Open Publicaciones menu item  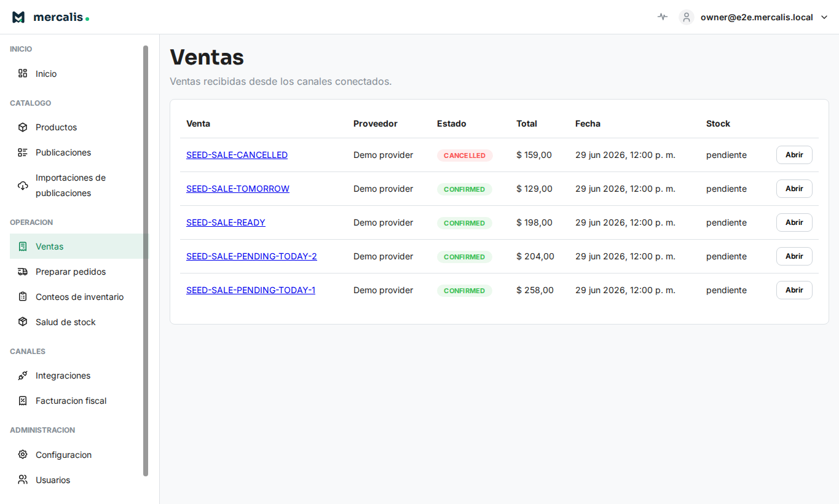pos(79,152)
